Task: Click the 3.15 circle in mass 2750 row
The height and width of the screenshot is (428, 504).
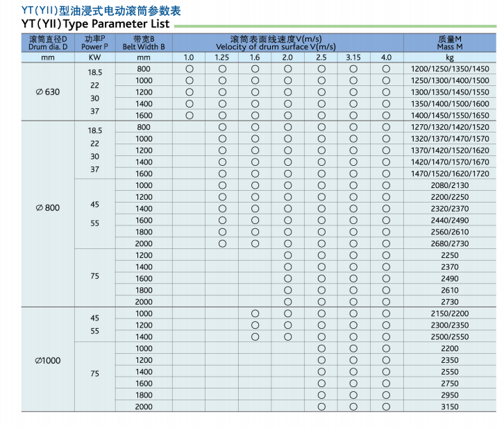Action: [353, 384]
